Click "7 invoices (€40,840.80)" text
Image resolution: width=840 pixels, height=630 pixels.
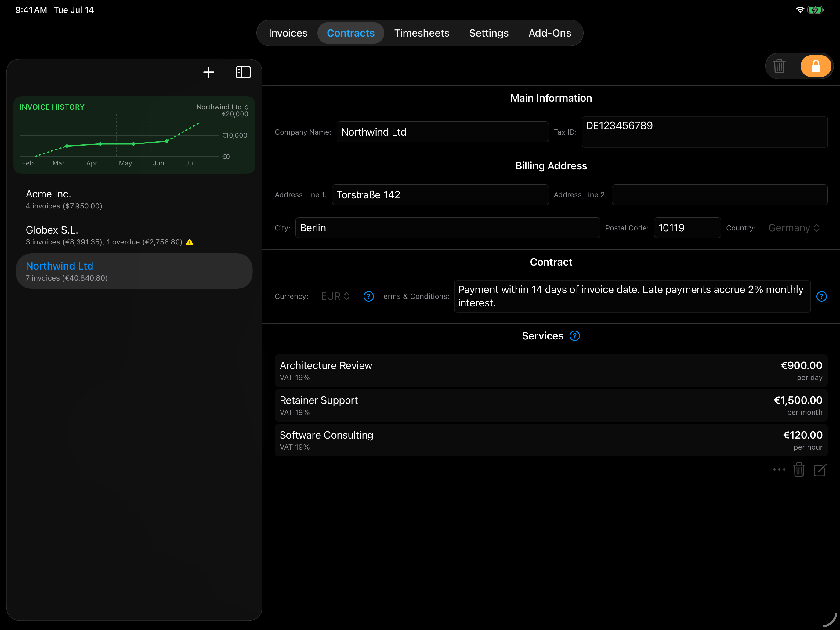(x=67, y=278)
